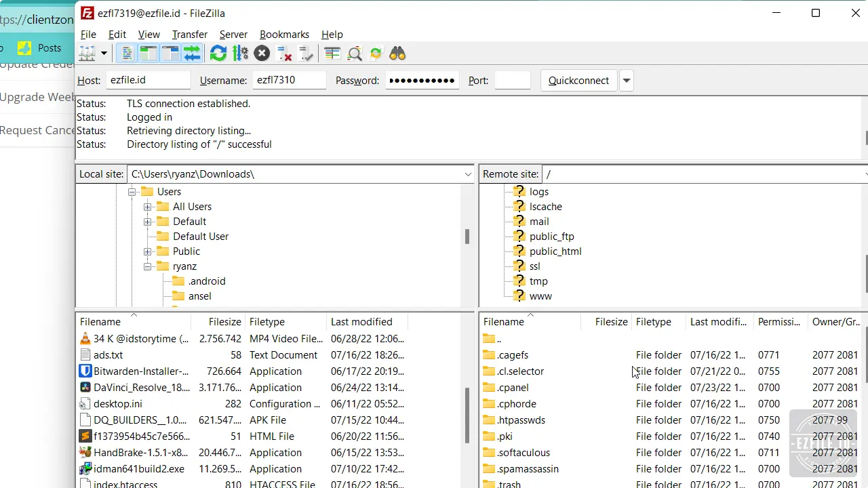Focus the Username input field
This screenshot has width=868, height=488.
289,80
